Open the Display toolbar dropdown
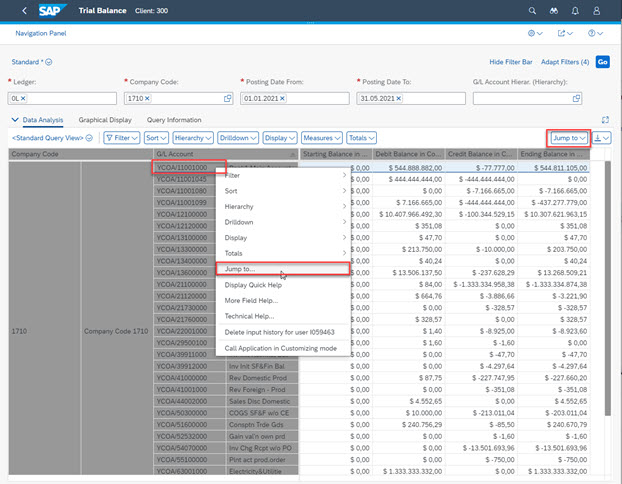Image resolution: width=622 pixels, height=484 pixels. click(x=280, y=138)
